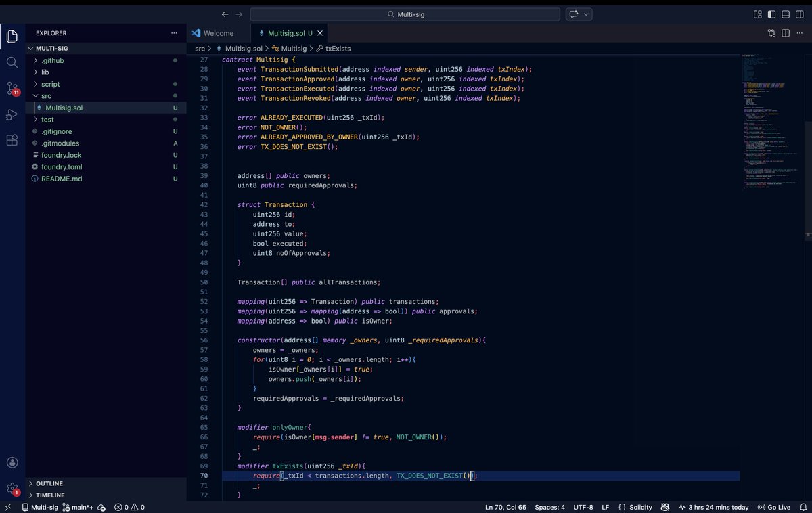Image resolution: width=812 pixels, height=513 pixels.
Task: Click src in the breadcrumb
Action: pos(200,49)
